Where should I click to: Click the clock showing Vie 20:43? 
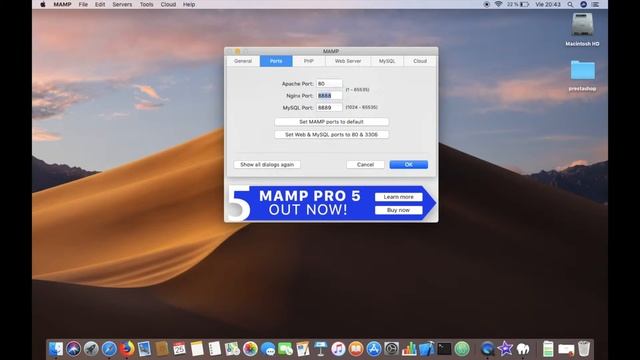coord(548,4)
